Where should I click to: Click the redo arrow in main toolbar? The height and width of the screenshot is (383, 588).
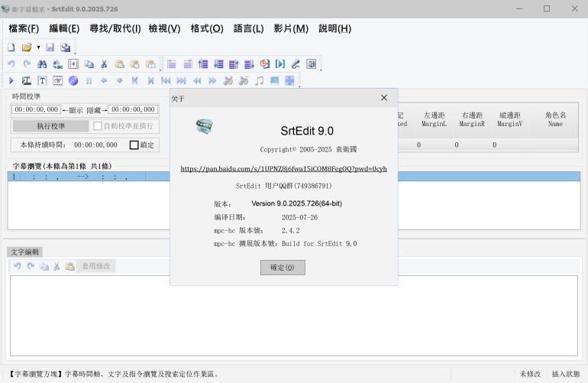27,64
